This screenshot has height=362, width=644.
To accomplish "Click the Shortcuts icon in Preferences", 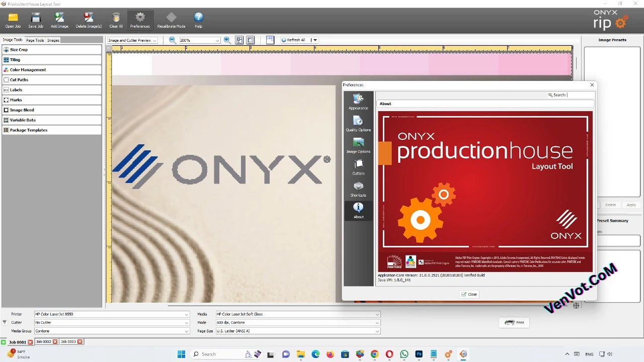I will pos(358,189).
